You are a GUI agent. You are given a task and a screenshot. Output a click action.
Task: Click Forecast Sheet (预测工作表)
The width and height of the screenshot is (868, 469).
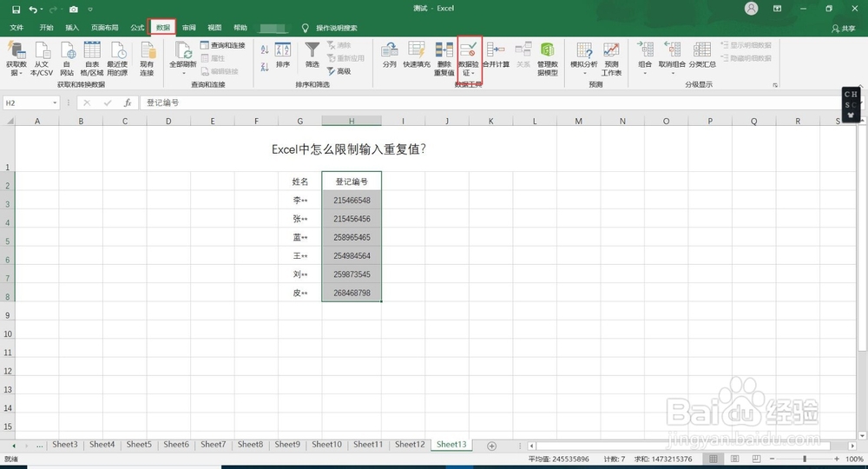click(611, 58)
